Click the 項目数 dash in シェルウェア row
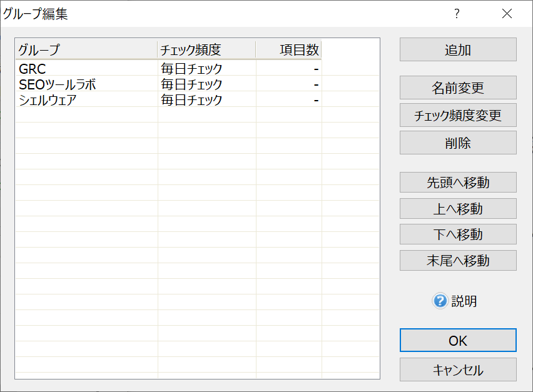Image resolution: width=533 pixels, height=392 pixels. pos(316,101)
